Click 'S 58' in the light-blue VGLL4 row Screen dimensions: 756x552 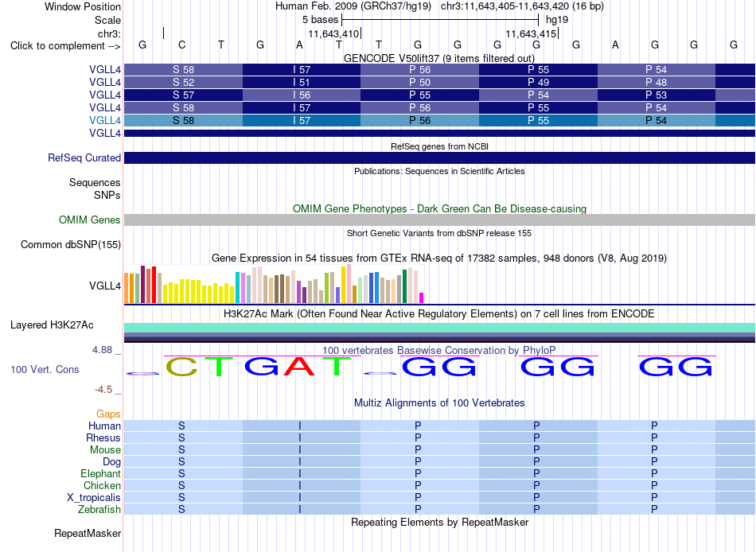click(x=183, y=121)
